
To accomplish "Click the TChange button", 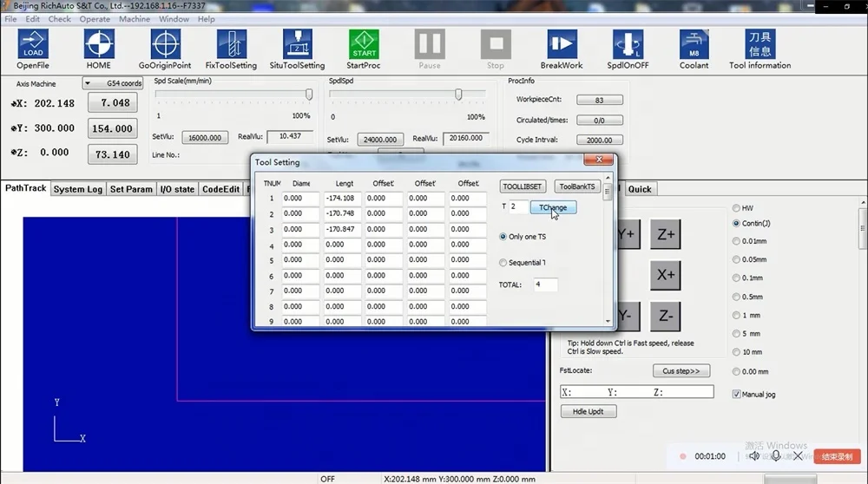I will [x=553, y=207].
